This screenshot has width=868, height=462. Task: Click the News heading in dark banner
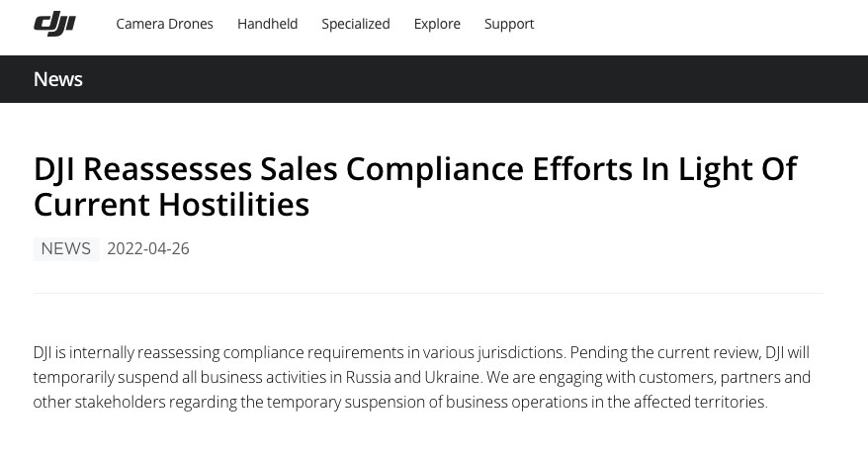point(58,79)
